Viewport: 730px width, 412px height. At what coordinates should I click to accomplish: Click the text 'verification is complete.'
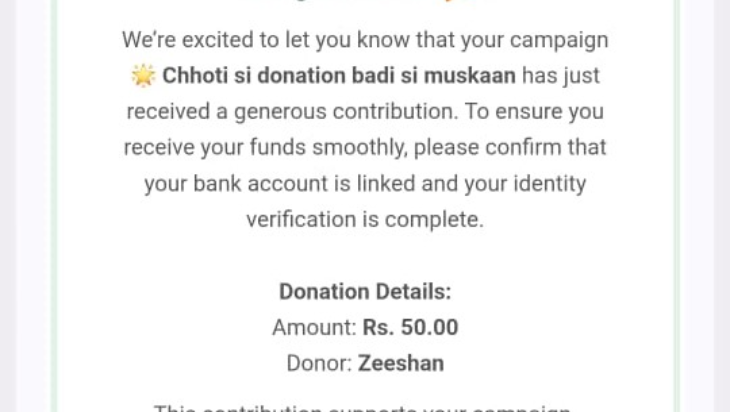[x=365, y=220]
